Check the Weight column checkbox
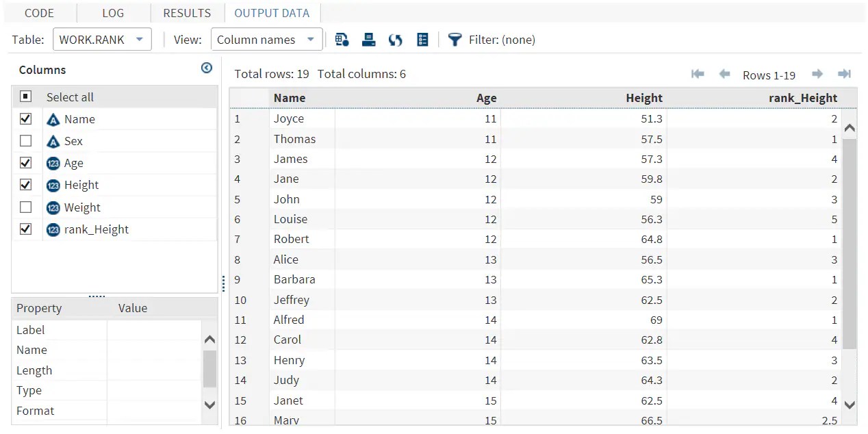 coord(26,207)
